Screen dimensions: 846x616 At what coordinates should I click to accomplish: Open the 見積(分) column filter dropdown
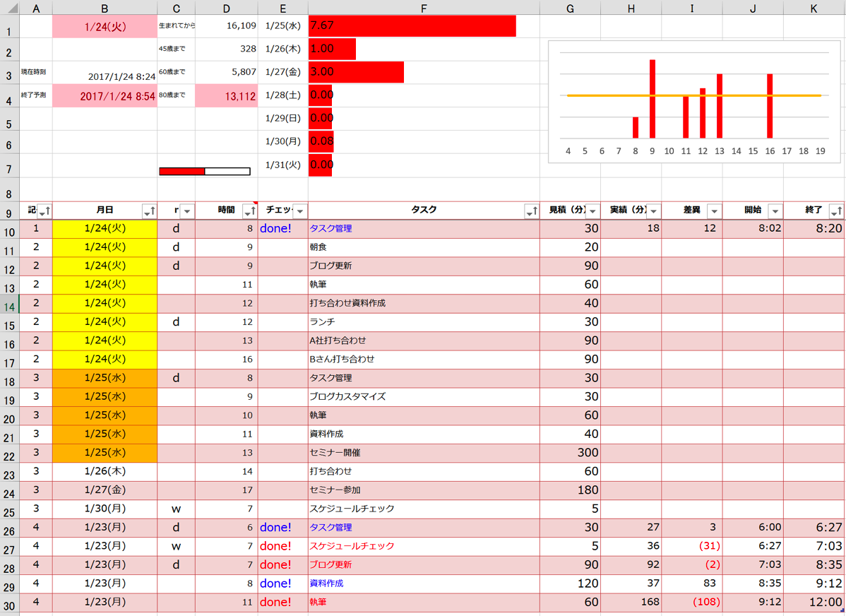pos(592,211)
